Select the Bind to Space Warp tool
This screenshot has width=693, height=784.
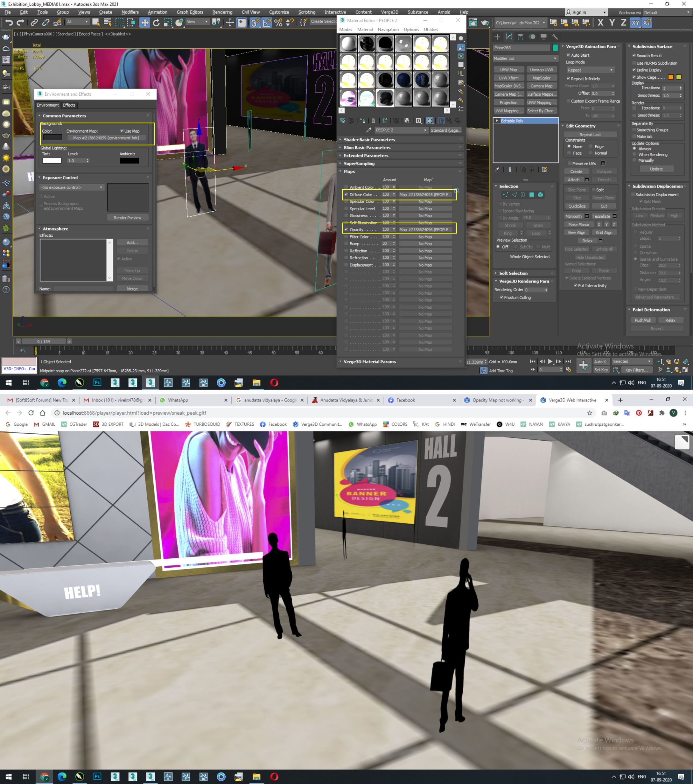[58, 22]
